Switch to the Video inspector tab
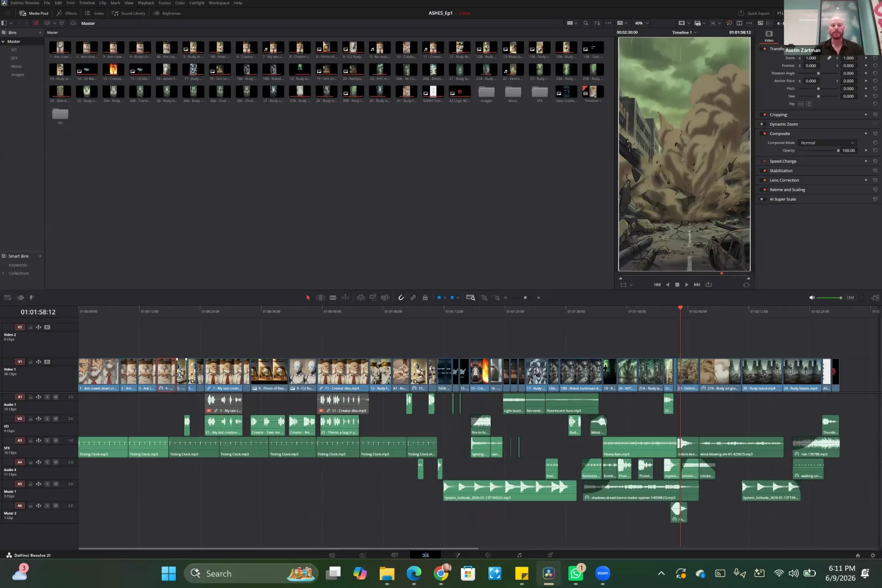The width and height of the screenshot is (882, 588). [x=769, y=36]
